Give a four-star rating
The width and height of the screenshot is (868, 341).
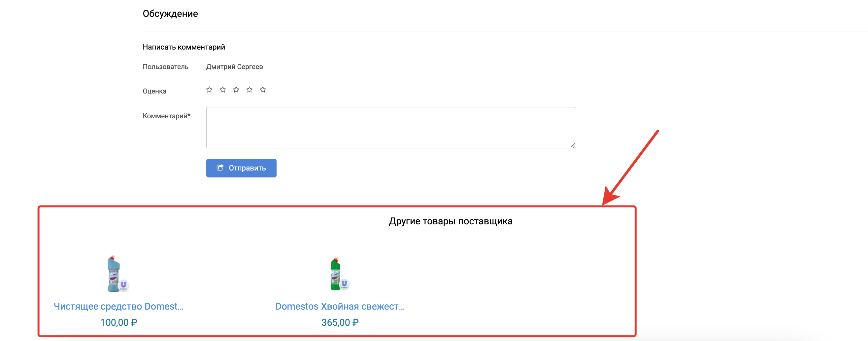click(250, 90)
